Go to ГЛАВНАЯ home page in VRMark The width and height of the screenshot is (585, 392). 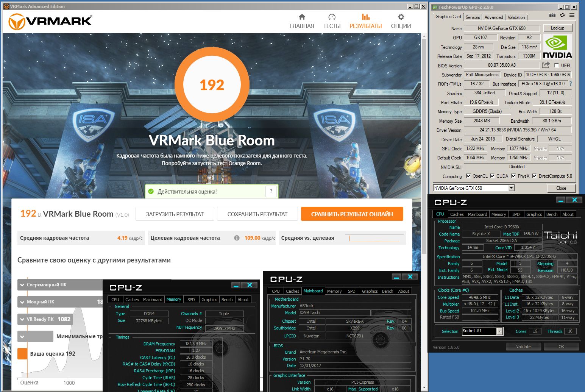coord(302,21)
